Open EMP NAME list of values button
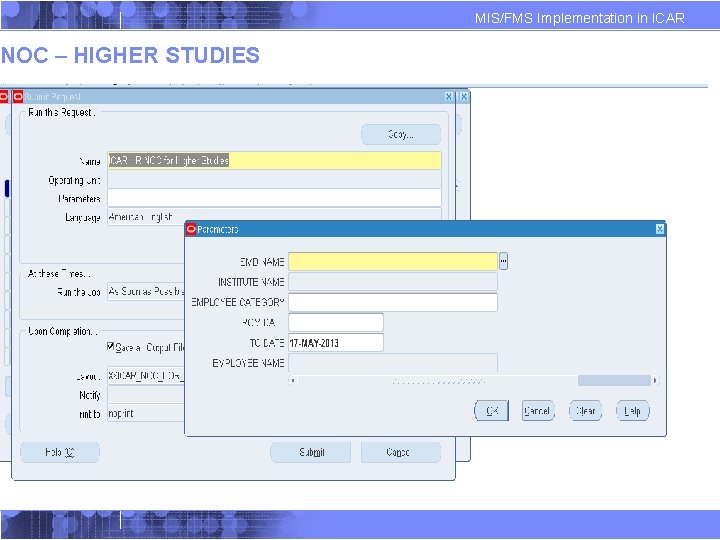The image size is (720, 540). click(x=503, y=261)
